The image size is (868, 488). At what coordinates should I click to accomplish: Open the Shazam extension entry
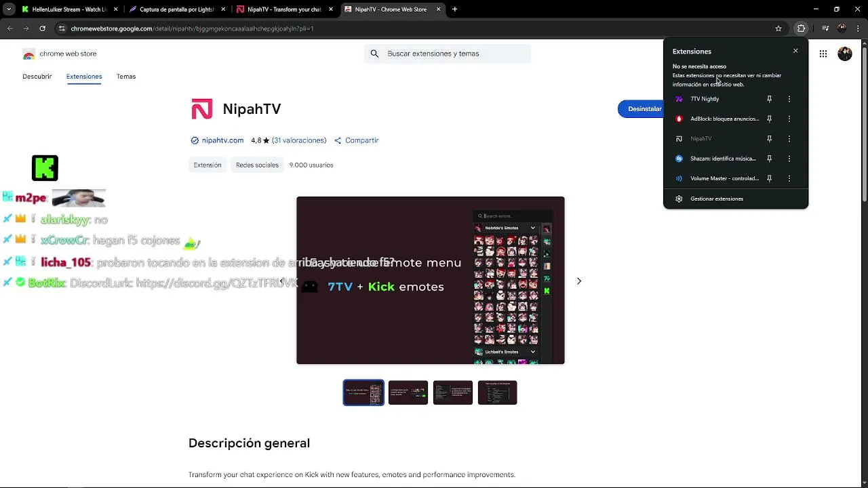(x=714, y=159)
